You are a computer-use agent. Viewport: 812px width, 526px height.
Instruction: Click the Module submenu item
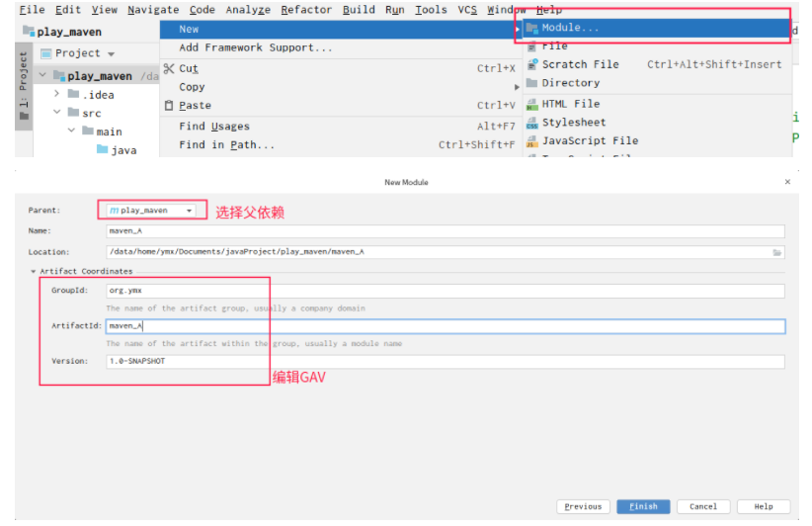point(657,28)
